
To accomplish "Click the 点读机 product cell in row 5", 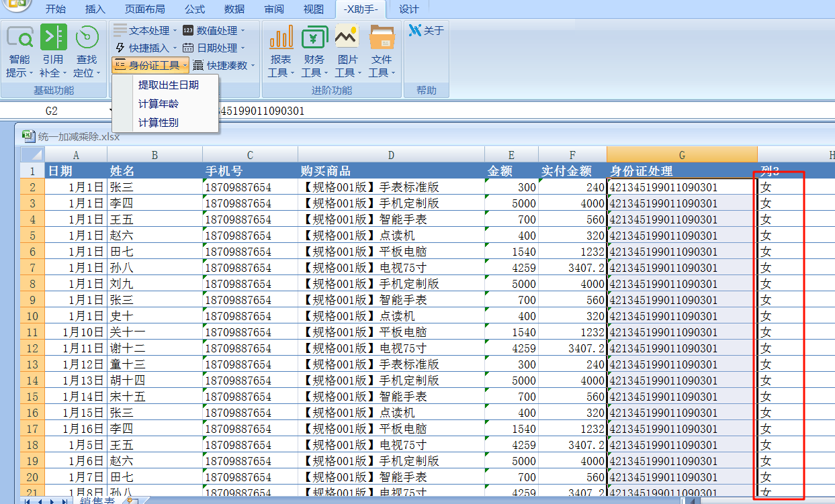I will pos(391,236).
